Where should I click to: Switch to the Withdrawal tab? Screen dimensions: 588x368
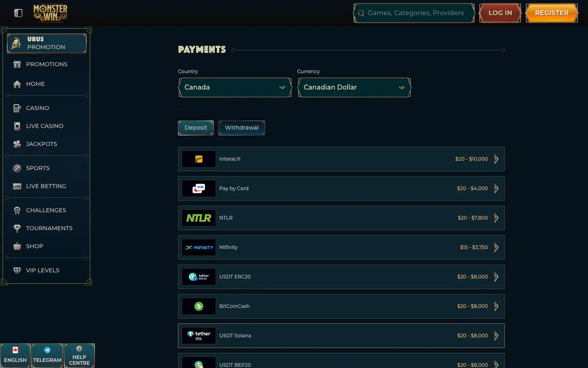(242, 128)
